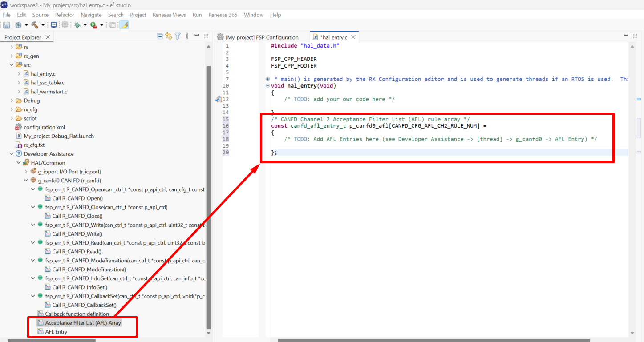This screenshot has width=644, height=342.
Task: Switch to the FSP Configuration tab
Action: (x=258, y=37)
